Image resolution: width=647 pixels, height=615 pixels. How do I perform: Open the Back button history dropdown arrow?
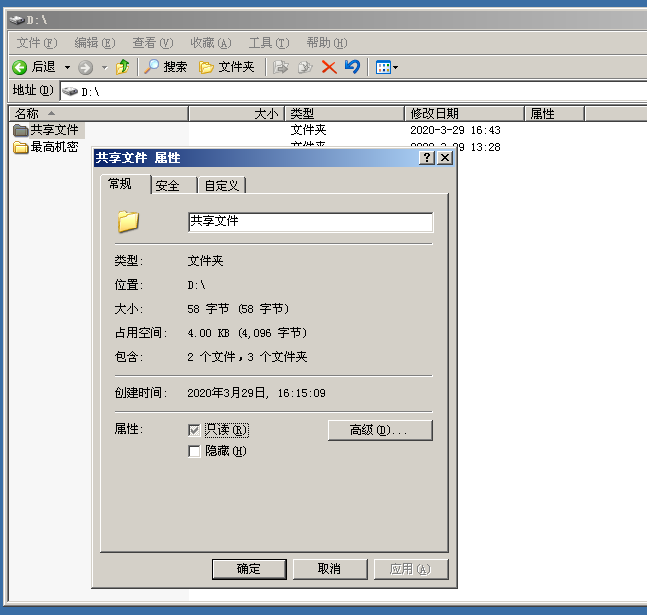click(67, 67)
